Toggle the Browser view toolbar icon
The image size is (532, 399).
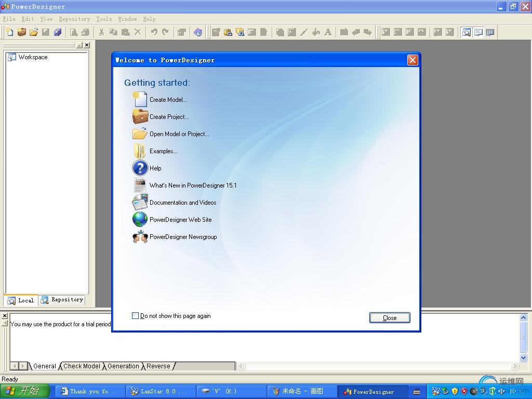click(x=467, y=32)
